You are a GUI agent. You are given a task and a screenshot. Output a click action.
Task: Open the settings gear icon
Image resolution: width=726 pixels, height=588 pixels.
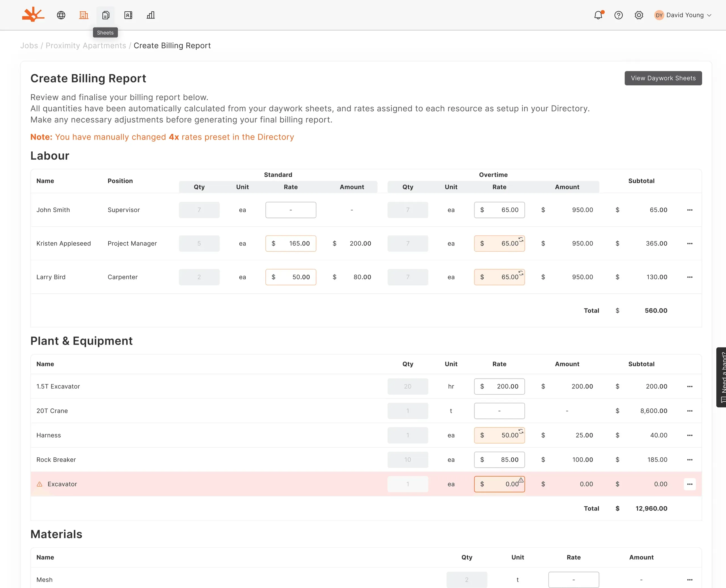click(x=639, y=15)
